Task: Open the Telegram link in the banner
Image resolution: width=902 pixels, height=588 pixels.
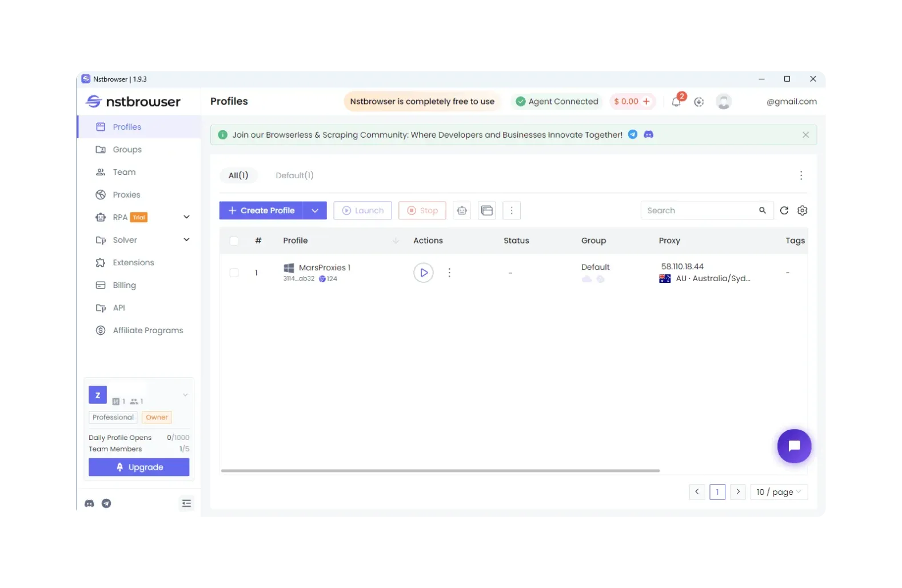Action: tap(633, 134)
